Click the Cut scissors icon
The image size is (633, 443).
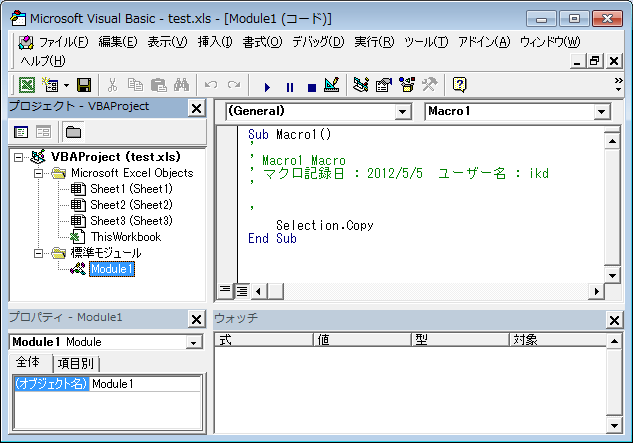tap(112, 85)
